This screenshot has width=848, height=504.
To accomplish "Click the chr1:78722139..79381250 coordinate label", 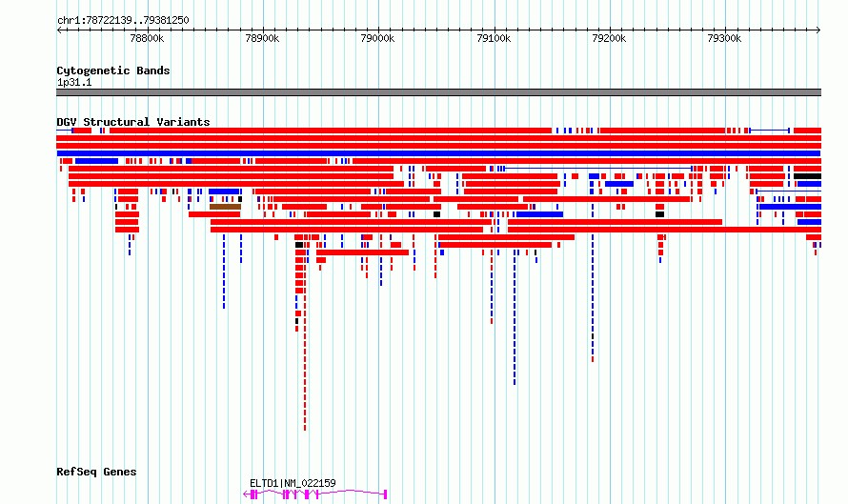I will [123, 20].
